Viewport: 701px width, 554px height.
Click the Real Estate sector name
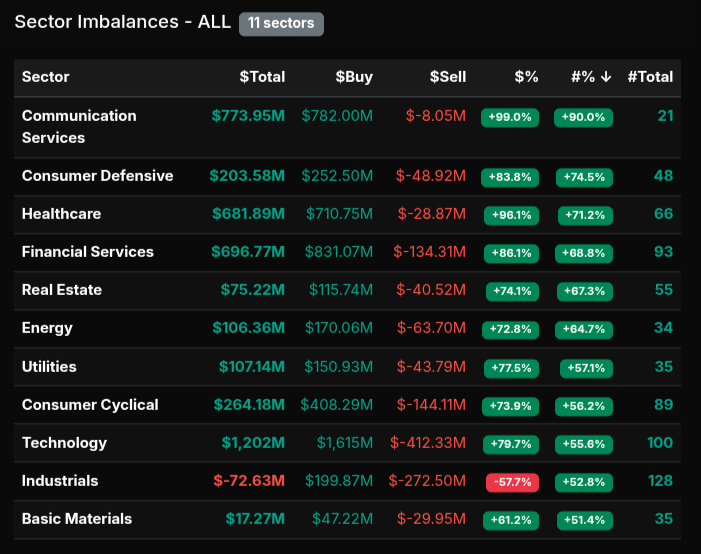[62, 290]
